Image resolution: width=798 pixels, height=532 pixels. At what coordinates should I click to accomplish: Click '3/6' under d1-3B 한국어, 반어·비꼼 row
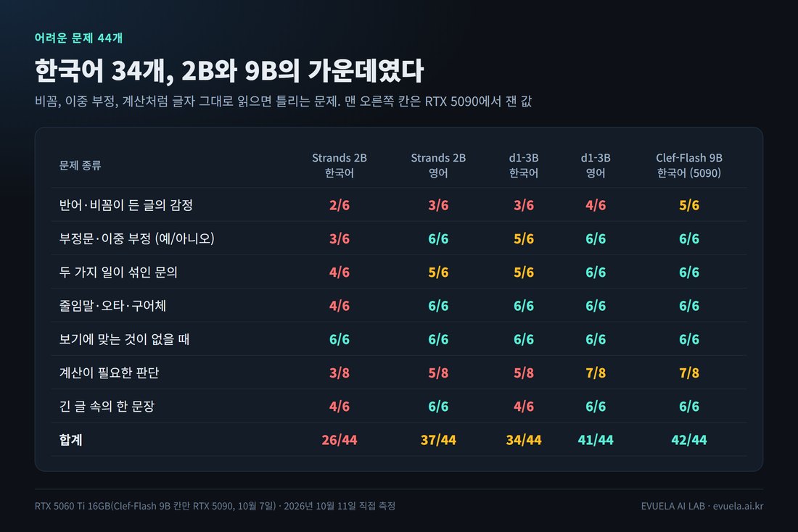pyautogui.click(x=524, y=205)
